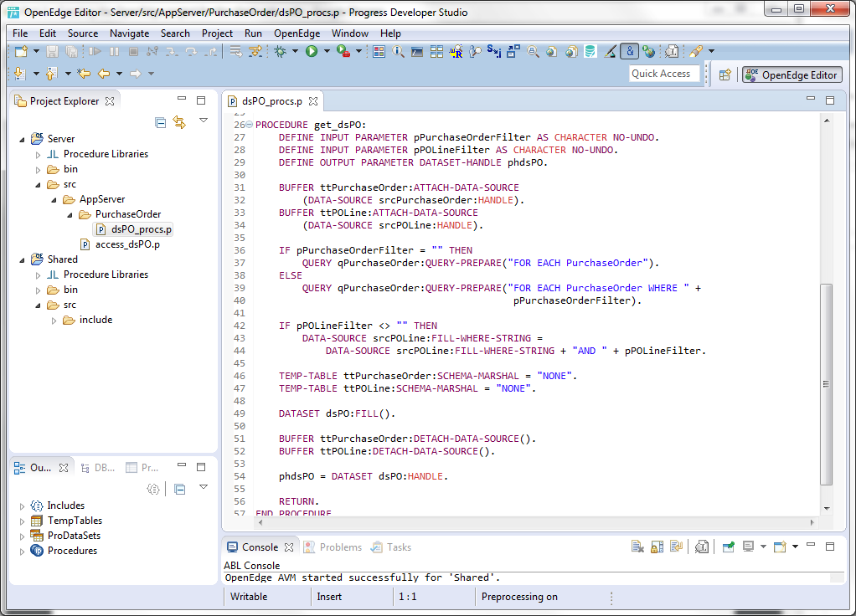Click the Writable status bar field
The width and height of the screenshot is (856, 616).
[249, 597]
